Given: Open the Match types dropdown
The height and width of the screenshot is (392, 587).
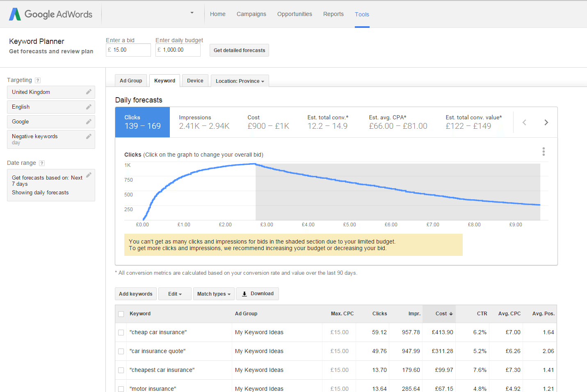Looking at the screenshot, I should [x=214, y=294].
